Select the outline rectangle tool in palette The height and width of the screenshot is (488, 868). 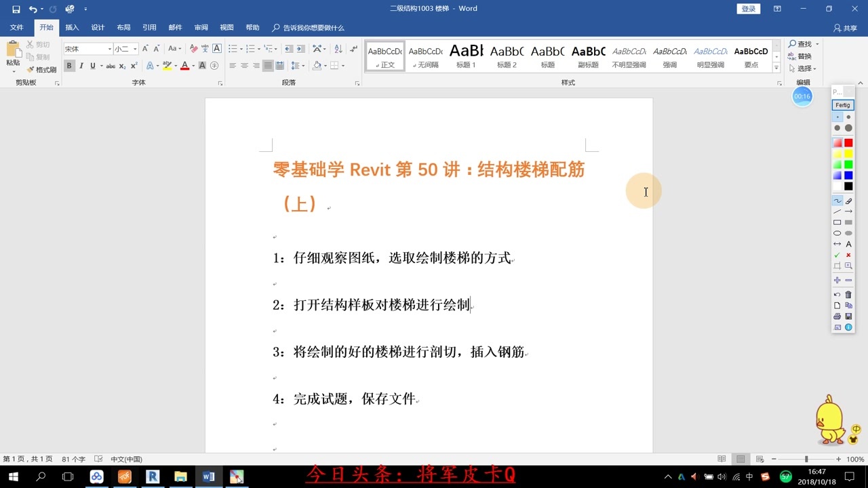pos(837,222)
